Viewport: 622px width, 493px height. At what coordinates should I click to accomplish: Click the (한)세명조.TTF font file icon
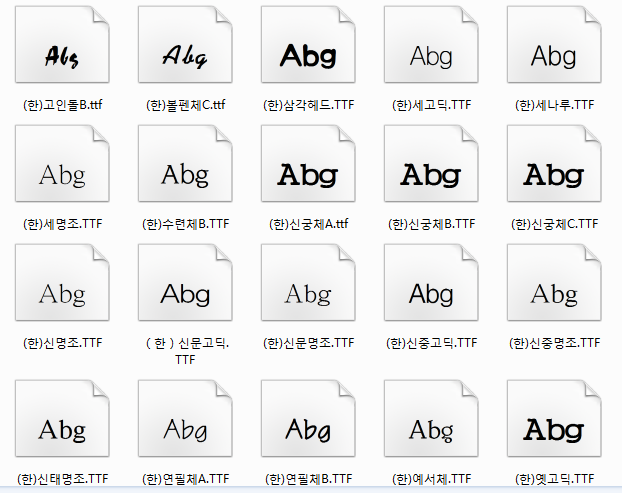click(62, 163)
